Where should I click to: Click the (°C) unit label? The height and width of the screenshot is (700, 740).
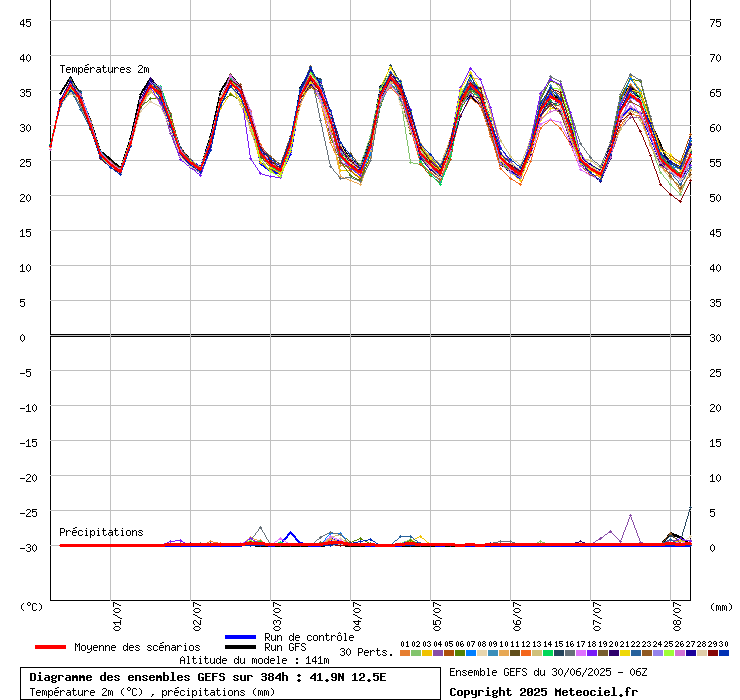point(31,607)
